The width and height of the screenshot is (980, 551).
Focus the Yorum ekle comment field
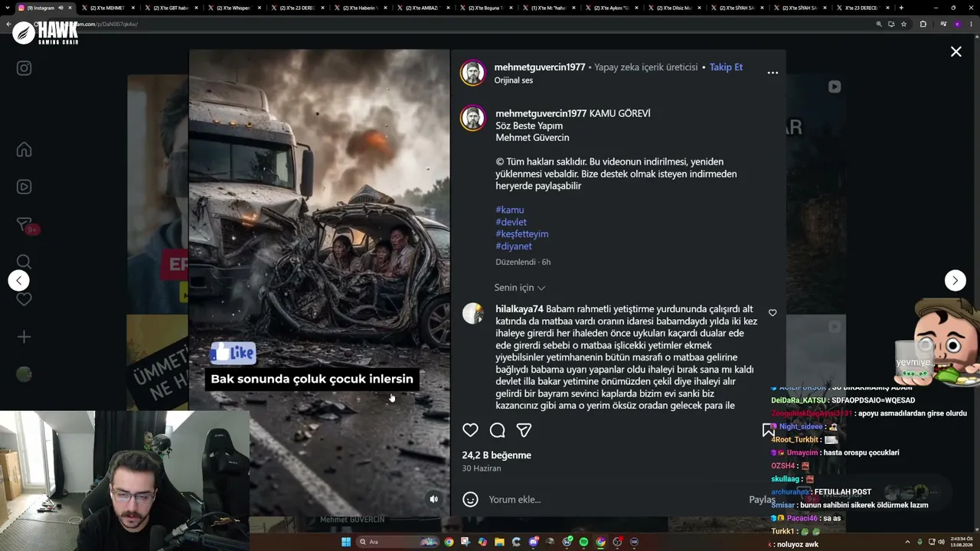tap(612, 499)
